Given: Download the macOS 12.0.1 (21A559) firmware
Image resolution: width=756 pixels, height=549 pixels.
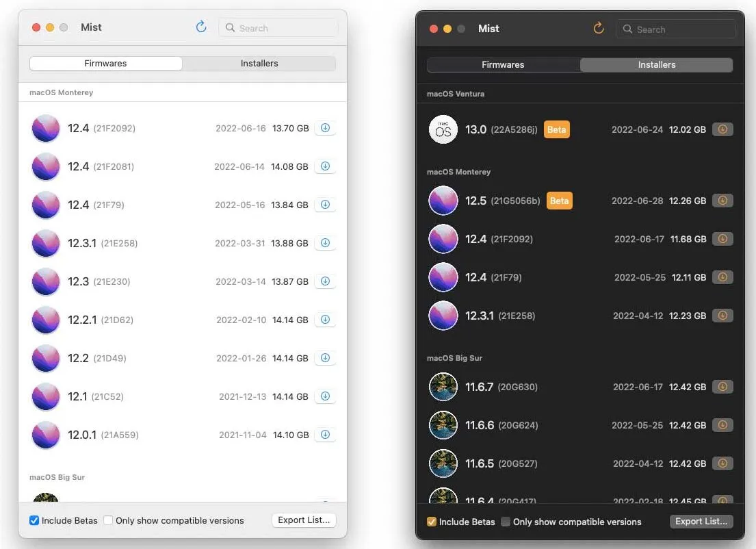Looking at the screenshot, I should click(325, 435).
